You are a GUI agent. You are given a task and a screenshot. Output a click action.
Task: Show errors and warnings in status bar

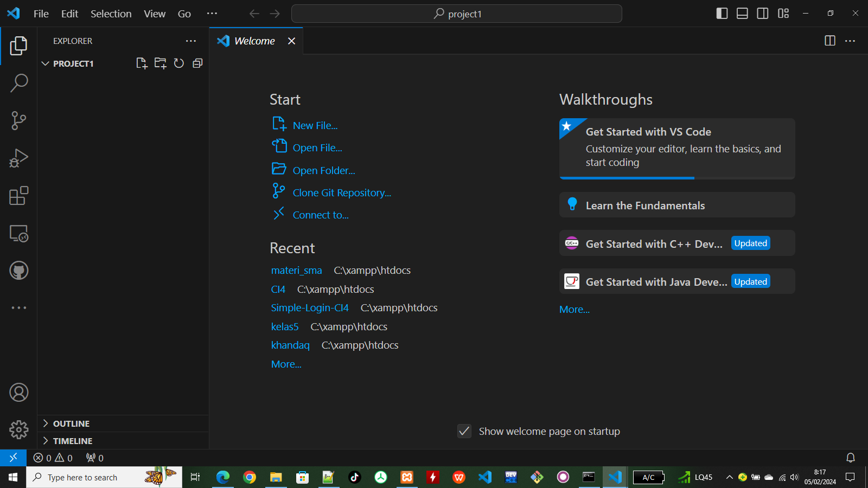(53, 458)
